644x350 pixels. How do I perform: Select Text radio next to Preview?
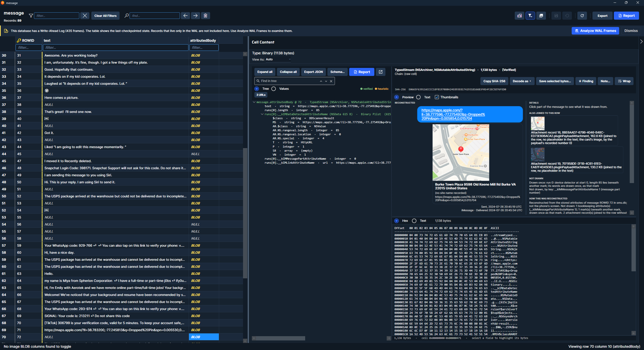(419, 97)
